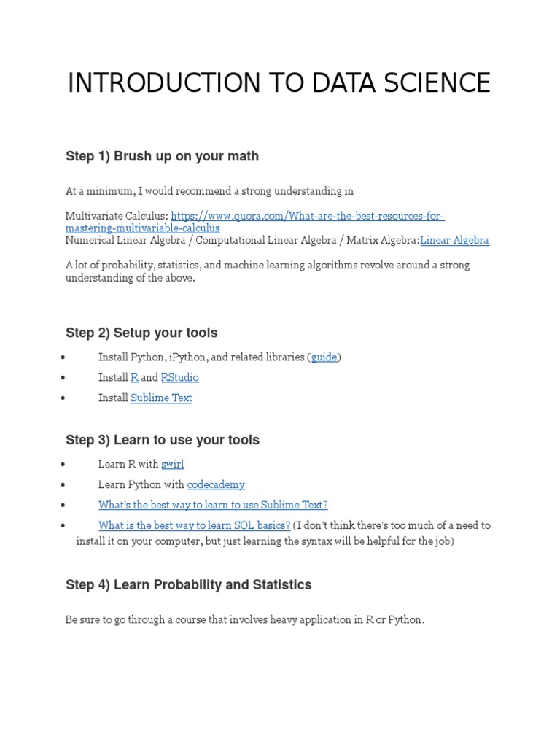Viewport: 560px width, 747px height.
Task: Open the best way to learn Sublime Text link
Action: coord(213,505)
